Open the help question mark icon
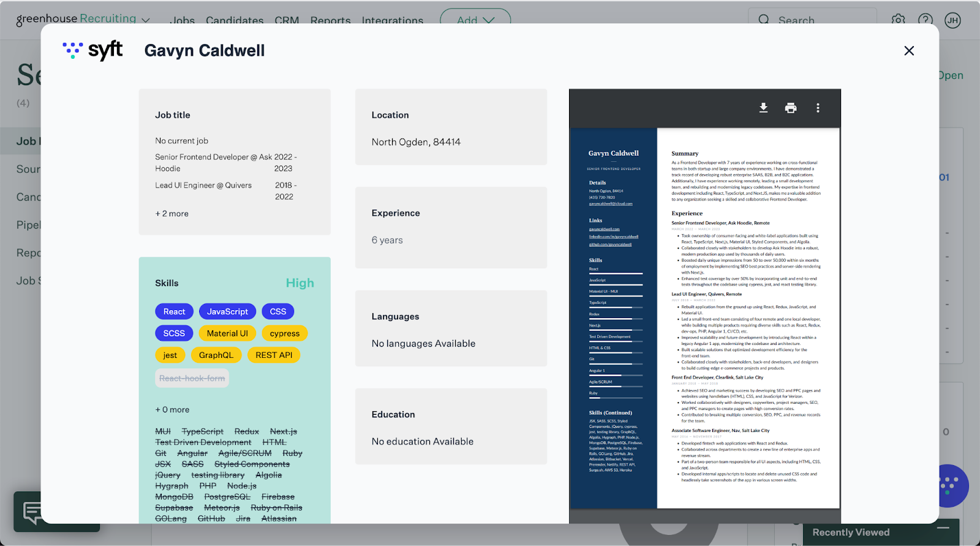This screenshot has width=980, height=546. [925, 20]
